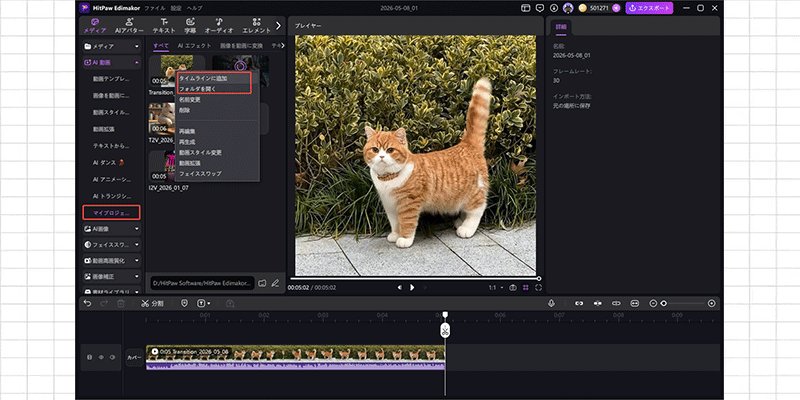
Task: Open the 1:1 aspect ratio dropdown
Action: 495,288
